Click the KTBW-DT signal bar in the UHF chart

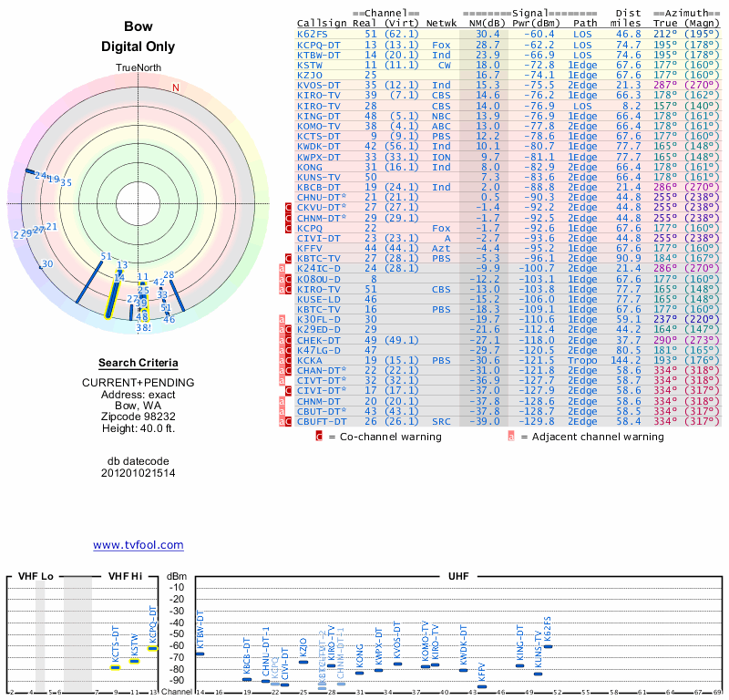[x=200, y=654]
